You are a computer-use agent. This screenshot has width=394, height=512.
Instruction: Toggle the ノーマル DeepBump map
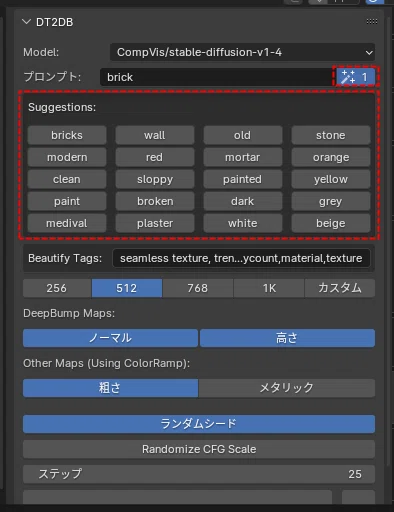(x=110, y=338)
